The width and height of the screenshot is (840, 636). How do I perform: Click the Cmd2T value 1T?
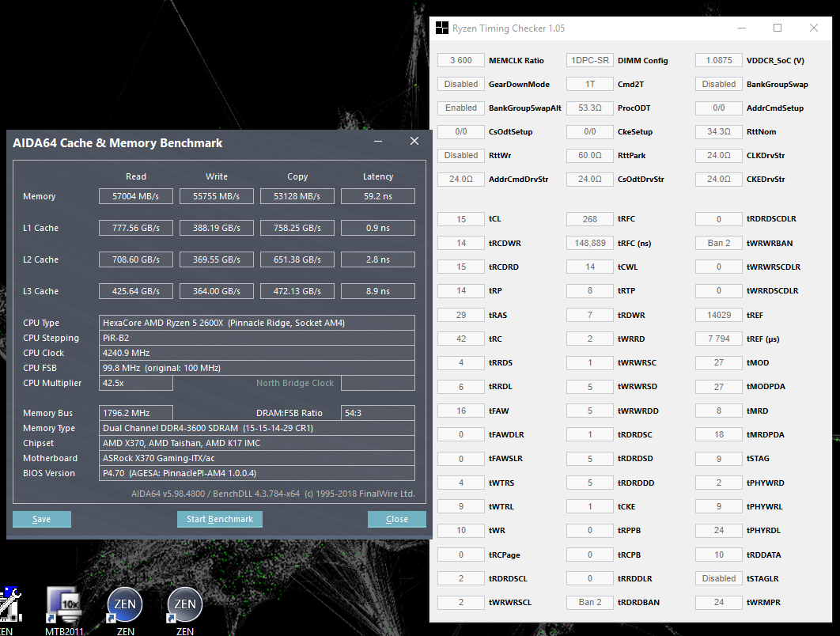coord(590,84)
